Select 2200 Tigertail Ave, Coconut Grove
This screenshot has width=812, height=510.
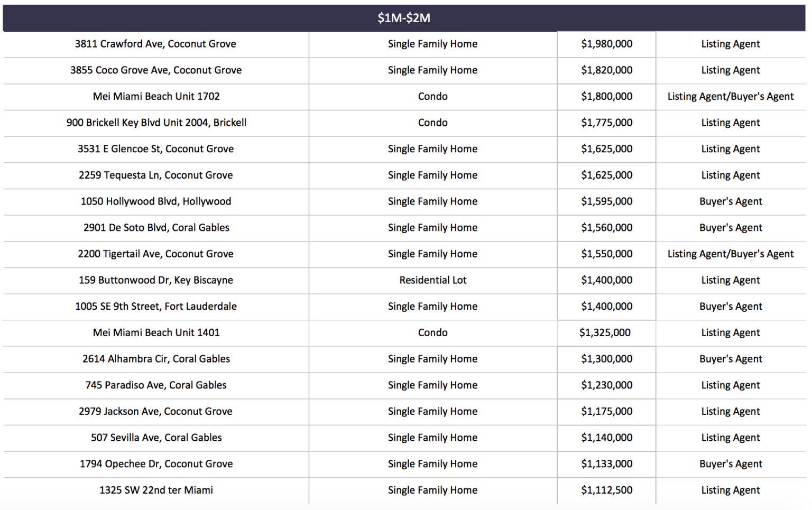(155, 254)
